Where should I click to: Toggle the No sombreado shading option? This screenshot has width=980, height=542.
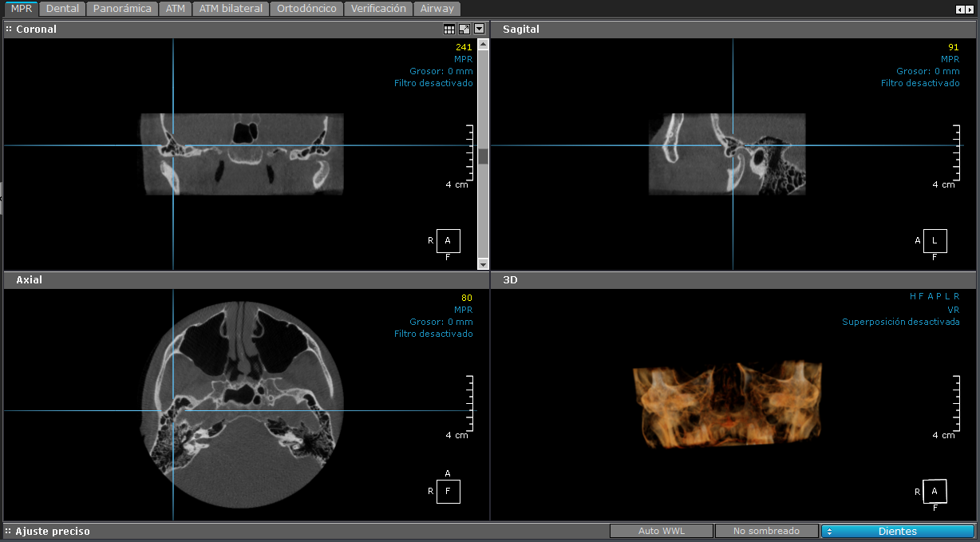tap(766, 531)
